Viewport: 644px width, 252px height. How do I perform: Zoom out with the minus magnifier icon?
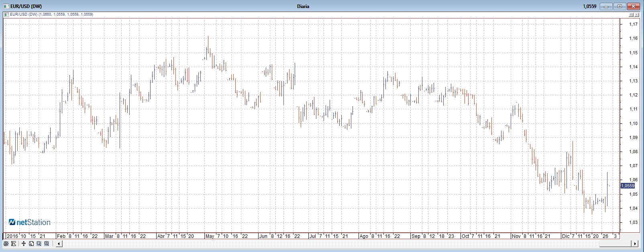pos(39,244)
